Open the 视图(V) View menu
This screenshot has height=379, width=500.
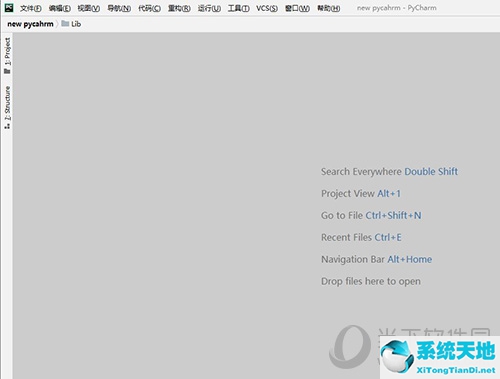tap(89, 8)
